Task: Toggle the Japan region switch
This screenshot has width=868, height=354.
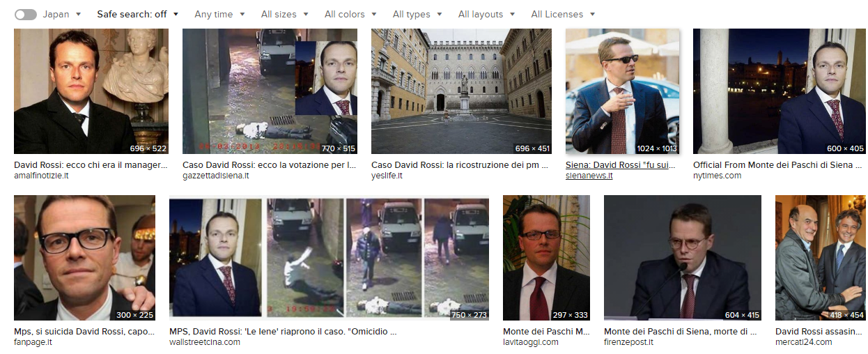Action: coord(26,14)
